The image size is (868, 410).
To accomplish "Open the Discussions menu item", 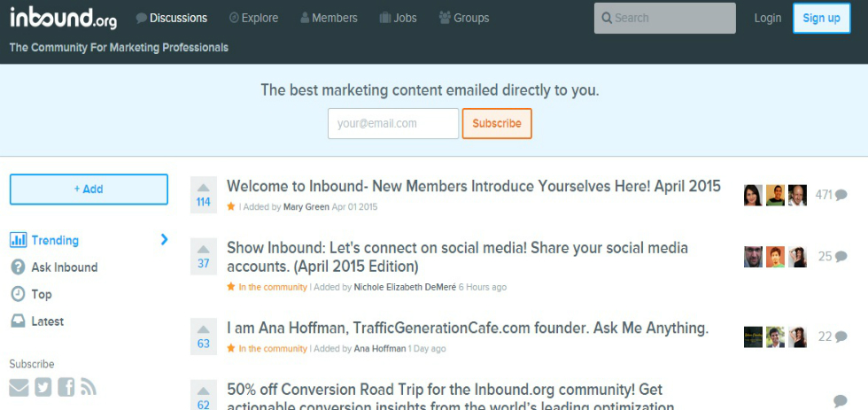I will pyautogui.click(x=172, y=18).
